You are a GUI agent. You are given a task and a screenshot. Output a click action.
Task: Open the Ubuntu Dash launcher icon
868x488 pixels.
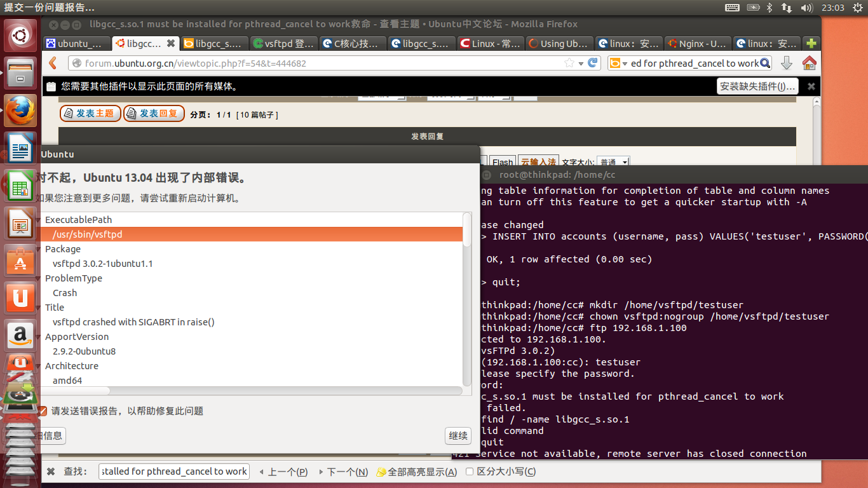pos(21,36)
